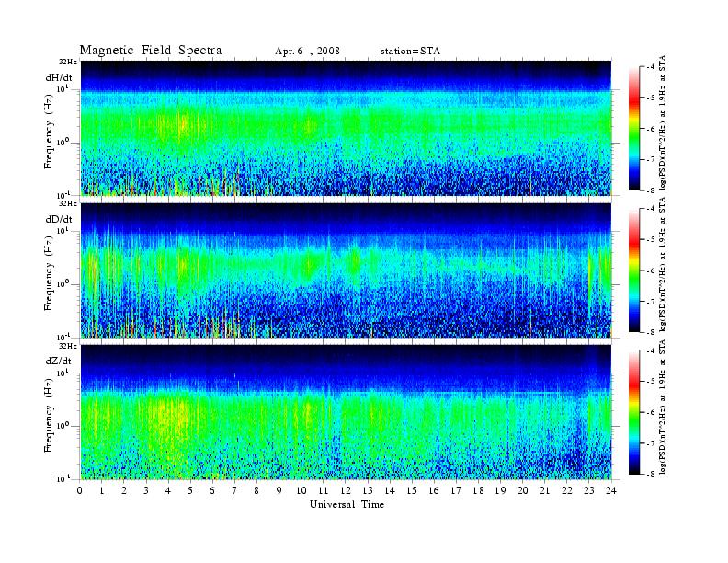Click inside the dD/dt spectrogram plot
The height and width of the screenshot is (563, 728).
click(346, 270)
